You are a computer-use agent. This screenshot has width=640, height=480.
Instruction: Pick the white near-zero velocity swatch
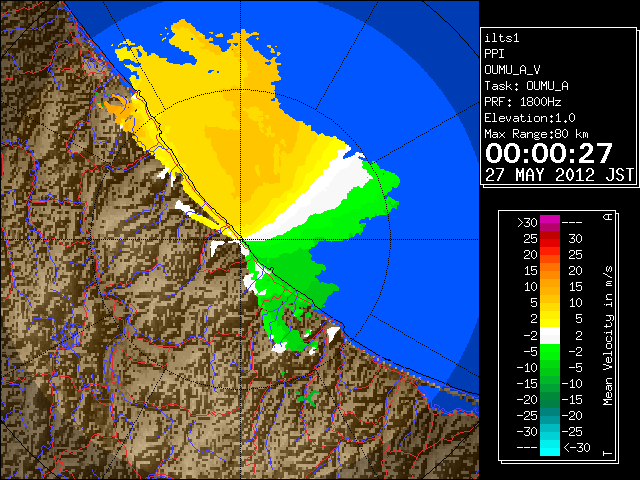[550, 336]
